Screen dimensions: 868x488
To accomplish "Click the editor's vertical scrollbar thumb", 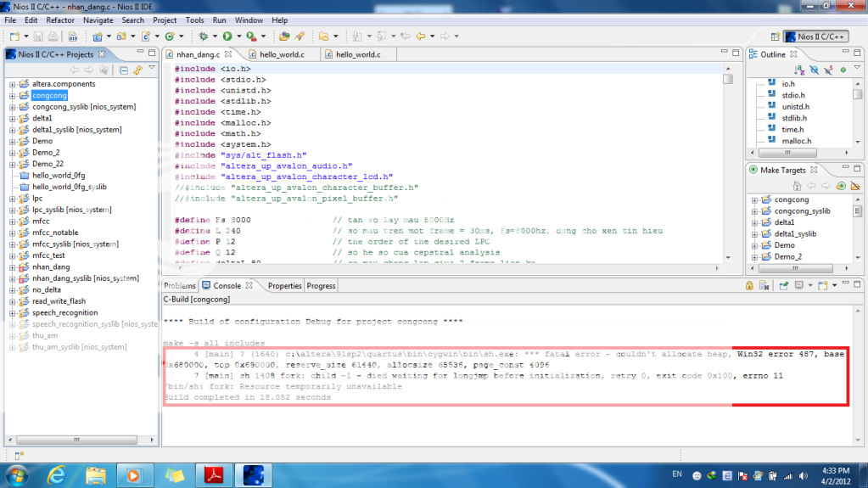I will (728, 79).
